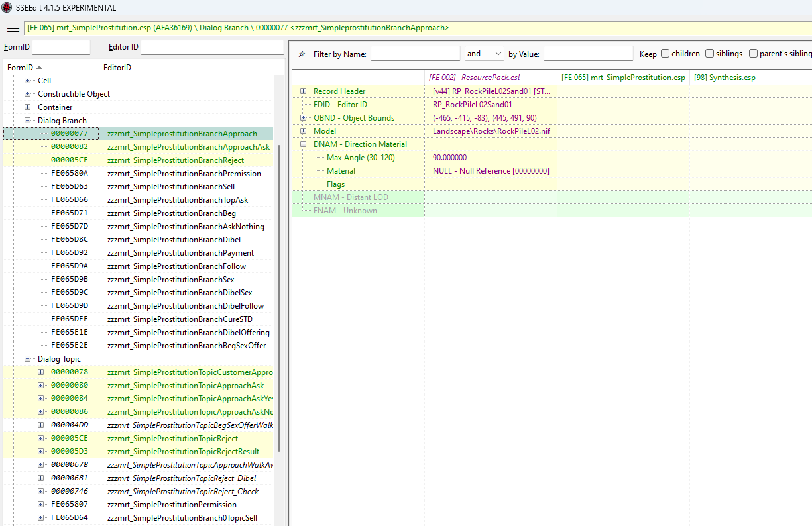Select record FE06580A BranchPremission
The height and width of the screenshot is (526, 812).
tap(138, 174)
